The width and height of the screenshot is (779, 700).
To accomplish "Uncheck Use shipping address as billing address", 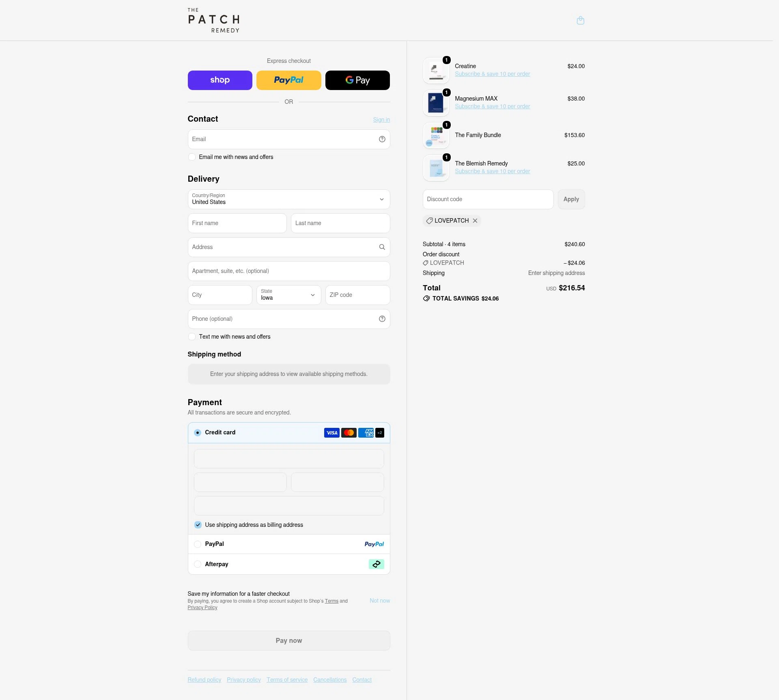I will coord(198,525).
